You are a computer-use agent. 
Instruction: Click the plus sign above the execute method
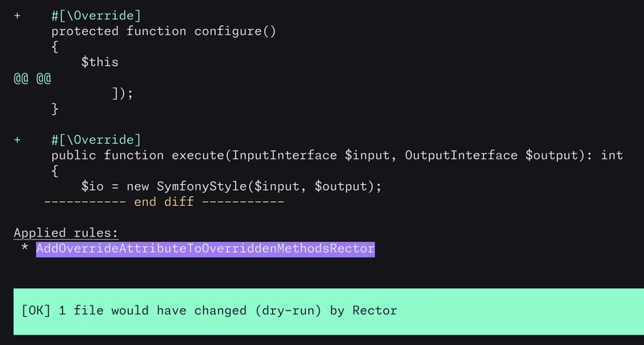click(x=17, y=140)
